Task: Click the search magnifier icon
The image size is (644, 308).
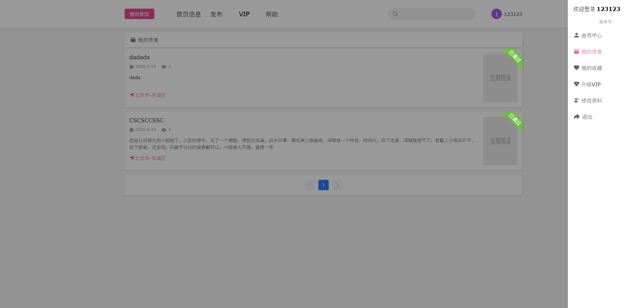Action: coord(395,14)
